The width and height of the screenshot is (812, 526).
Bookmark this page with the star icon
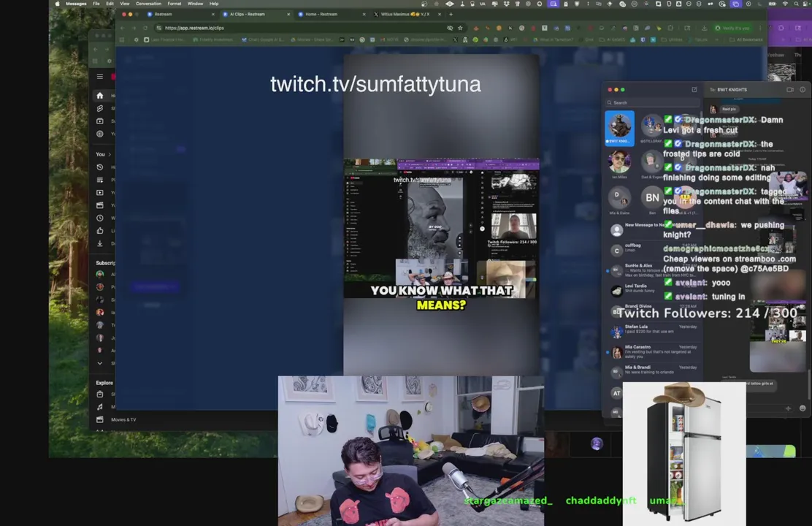click(x=460, y=28)
